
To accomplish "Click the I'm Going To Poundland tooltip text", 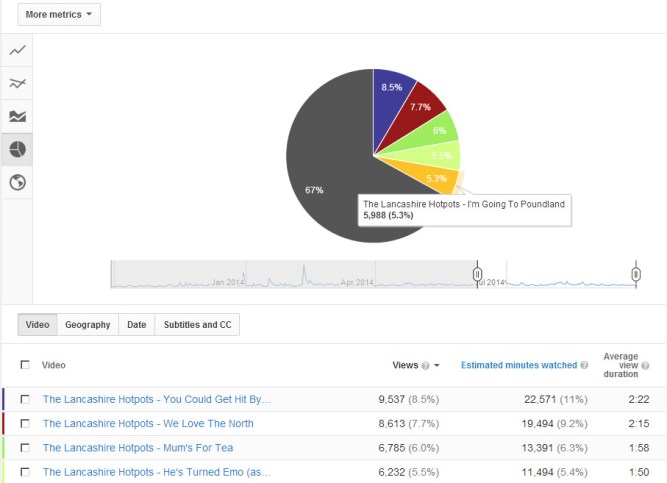I will click(464, 204).
